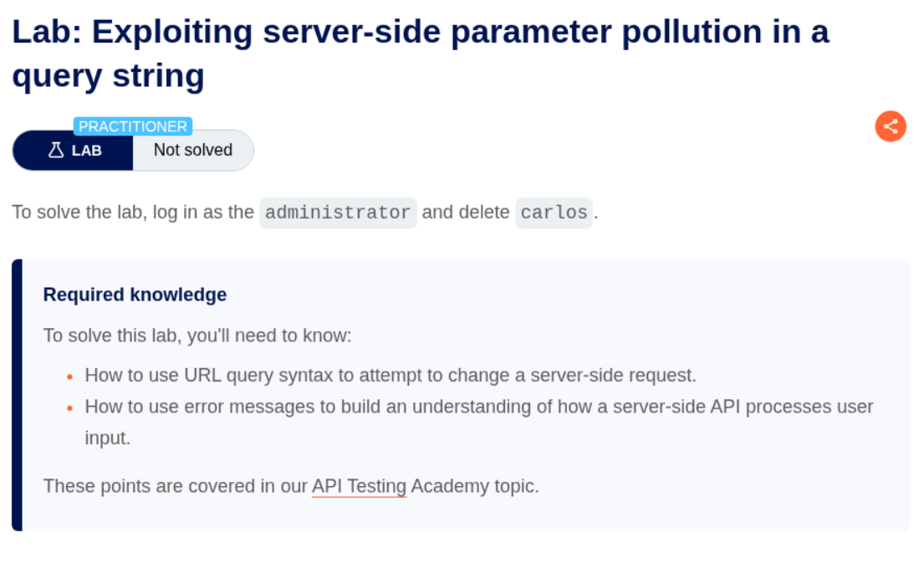Click the flask icon in the LAB badge
924x579 pixels.
(56, 151)
